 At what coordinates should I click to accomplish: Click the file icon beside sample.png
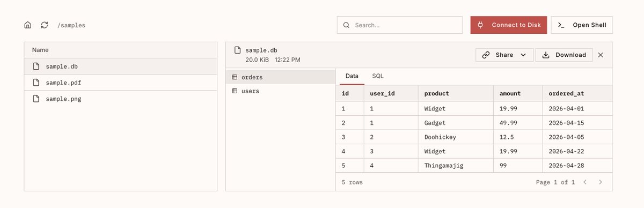(36, 99)
